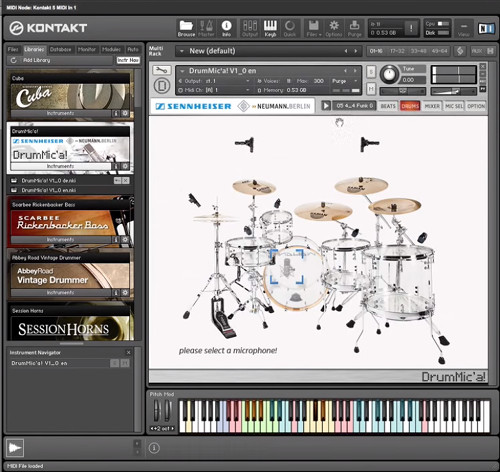This screenshot has width=500, height=472.
Task: Open DrumMic'a! library info icon
Action: point(116,166)
